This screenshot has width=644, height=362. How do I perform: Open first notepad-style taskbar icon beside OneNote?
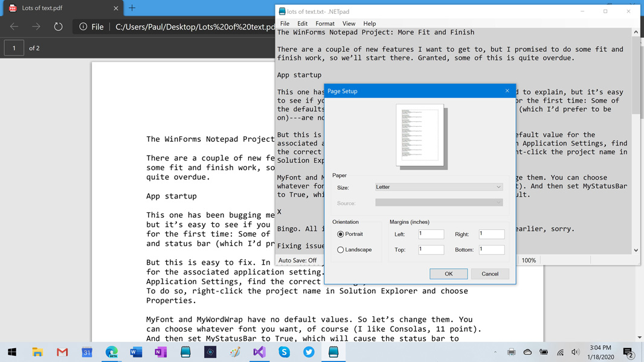tap(185, 352)
